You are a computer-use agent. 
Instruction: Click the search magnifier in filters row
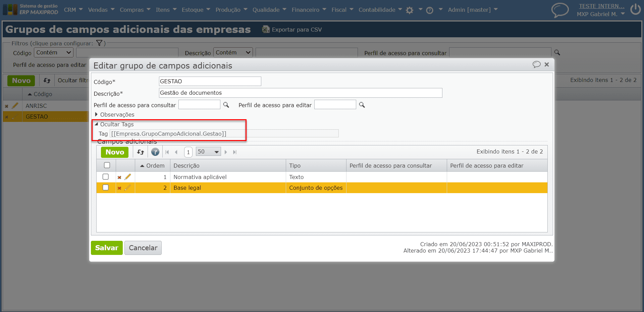pos(557,52)
